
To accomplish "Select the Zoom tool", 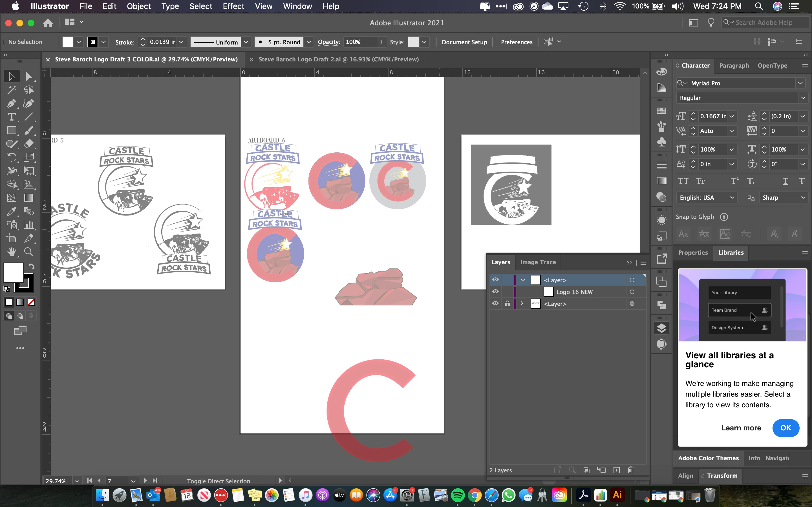I will pos(28,252).
